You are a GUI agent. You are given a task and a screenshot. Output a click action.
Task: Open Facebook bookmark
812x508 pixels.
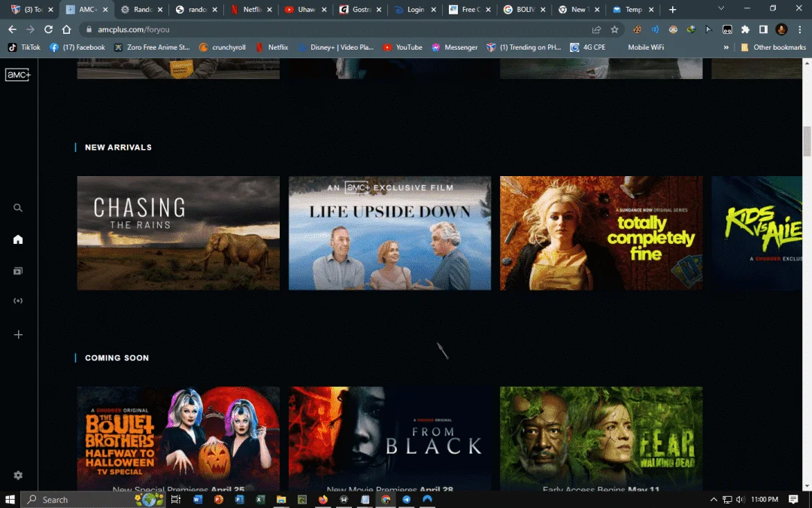click(77, 47)
